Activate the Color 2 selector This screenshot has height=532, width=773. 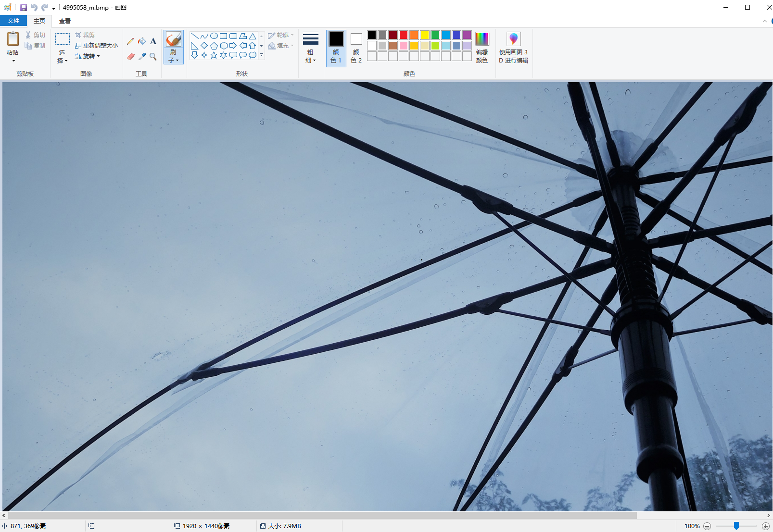pyautogui.click(x=356, y=48)
